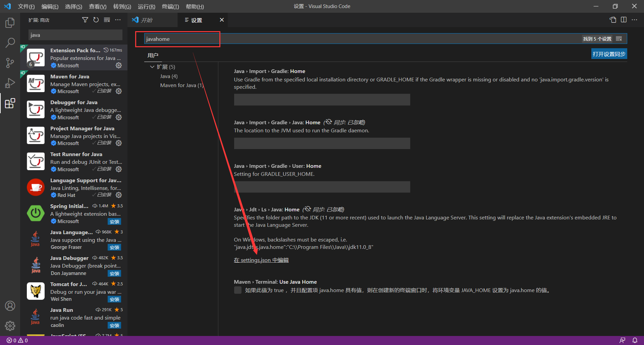This screenshot has height=345, width=644.
Task: Open Language Support for Java entry
Action: tap(74, 188)
